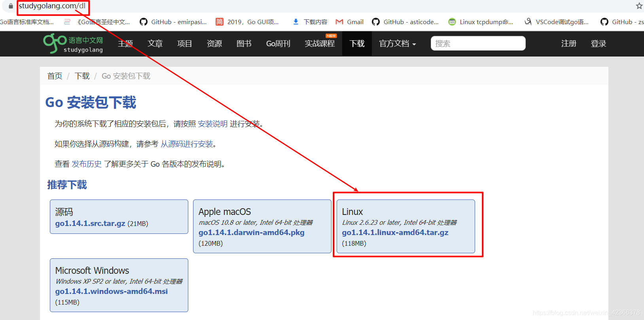Viewport: 644px width, 320px height.
Task: Open the 项目 nav menu item
Action: click(x=184, y=43)
